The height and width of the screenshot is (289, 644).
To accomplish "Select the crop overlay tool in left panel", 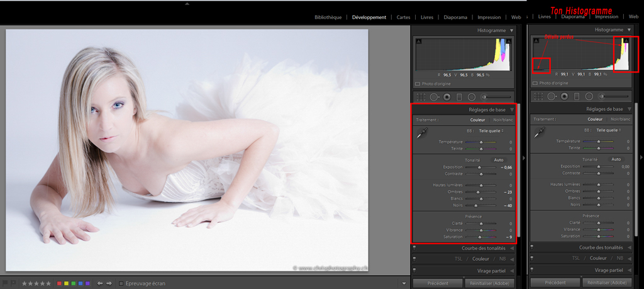I will coord(421,97).
